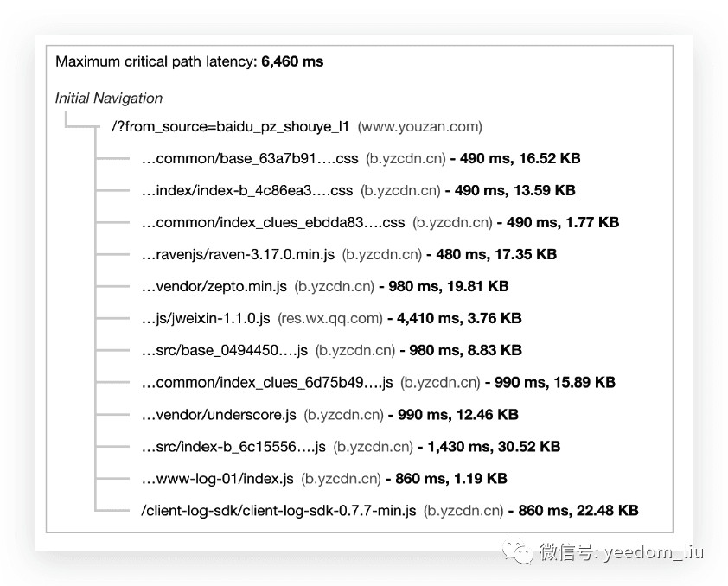The image size is (728, 586).
Task: Click the raven-3.17.0.min.js request
Action: tap(238, 255)
